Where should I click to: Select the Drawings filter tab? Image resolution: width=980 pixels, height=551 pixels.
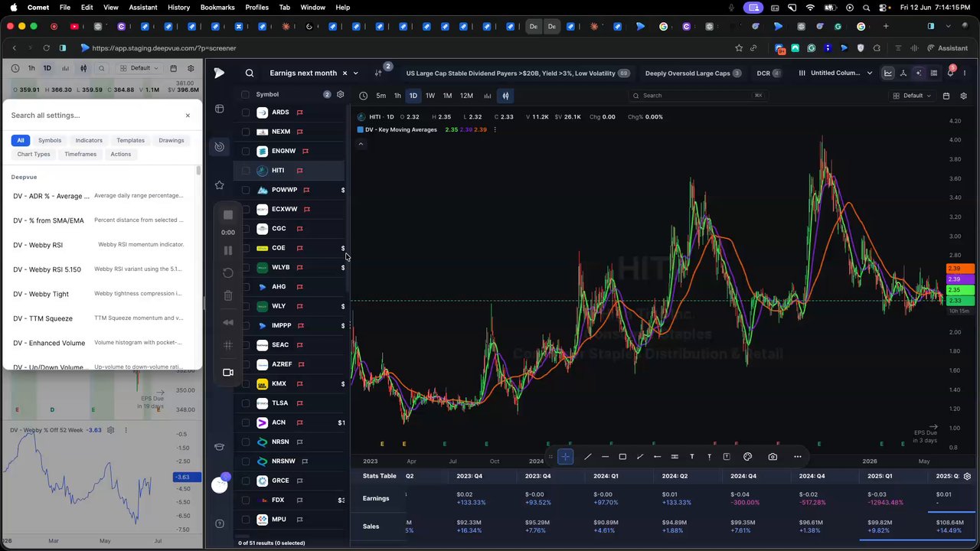tap(171, 140)
